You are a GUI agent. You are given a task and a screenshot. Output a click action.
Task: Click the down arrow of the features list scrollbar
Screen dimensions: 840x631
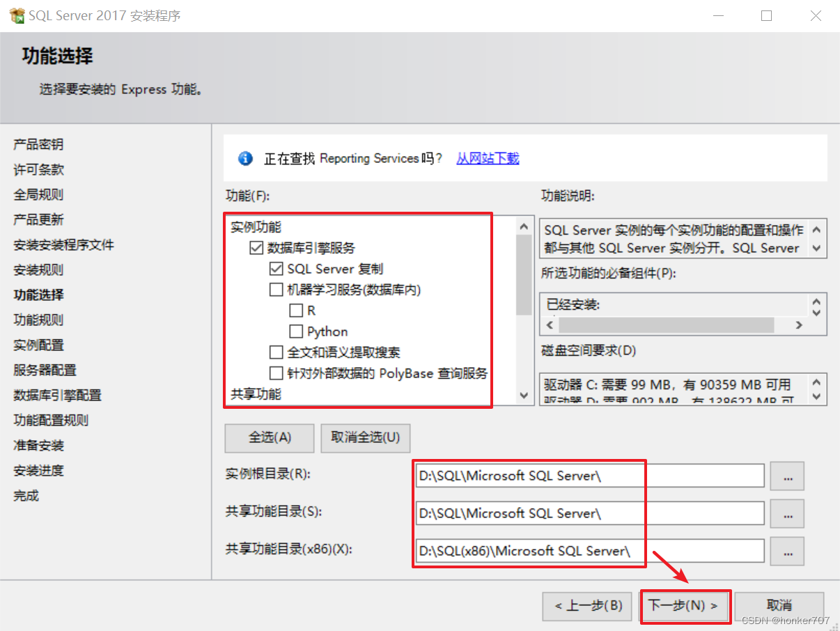(523, 396)
